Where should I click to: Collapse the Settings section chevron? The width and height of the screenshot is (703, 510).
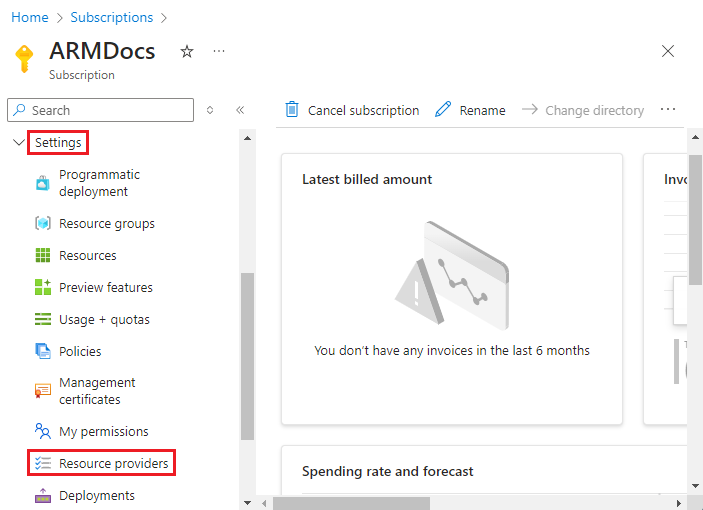(19, 143)
